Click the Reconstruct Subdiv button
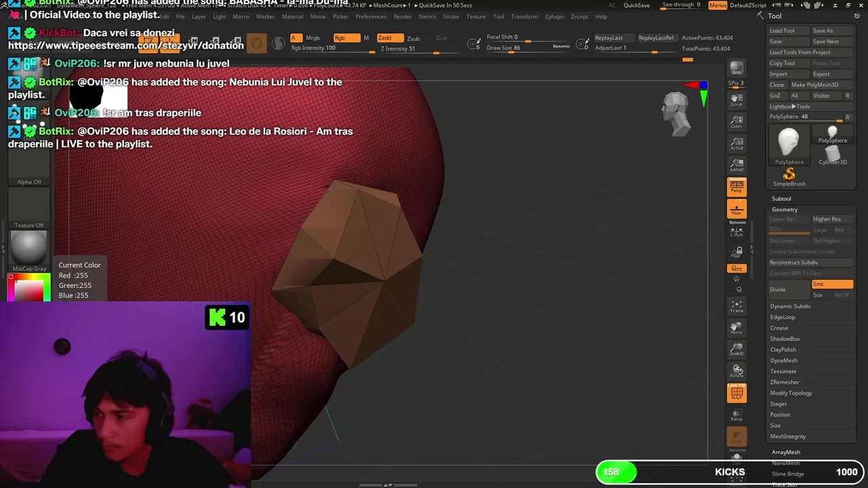 point(811,262)
